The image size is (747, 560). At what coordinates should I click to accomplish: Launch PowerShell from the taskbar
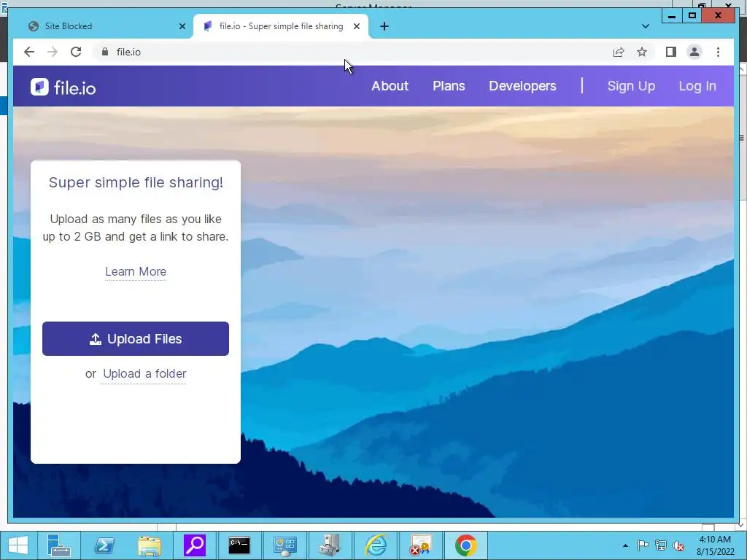[104, 545]
